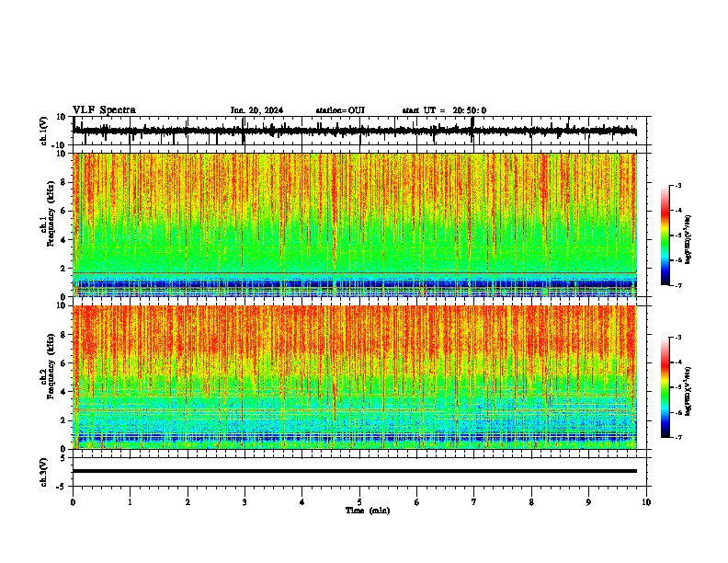Click the "4" kHz tick on ch.2 spectrogram axis
This screenshot has width=728, height=563.
[63, 392]
